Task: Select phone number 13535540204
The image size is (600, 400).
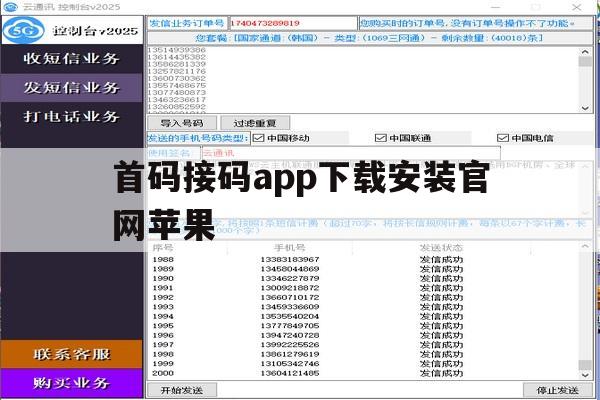Action: pyautogui.click(x=290, y=316)
